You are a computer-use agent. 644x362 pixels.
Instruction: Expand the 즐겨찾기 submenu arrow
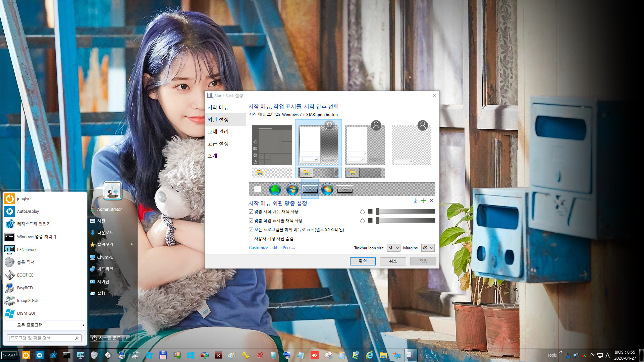click(132, 244)
